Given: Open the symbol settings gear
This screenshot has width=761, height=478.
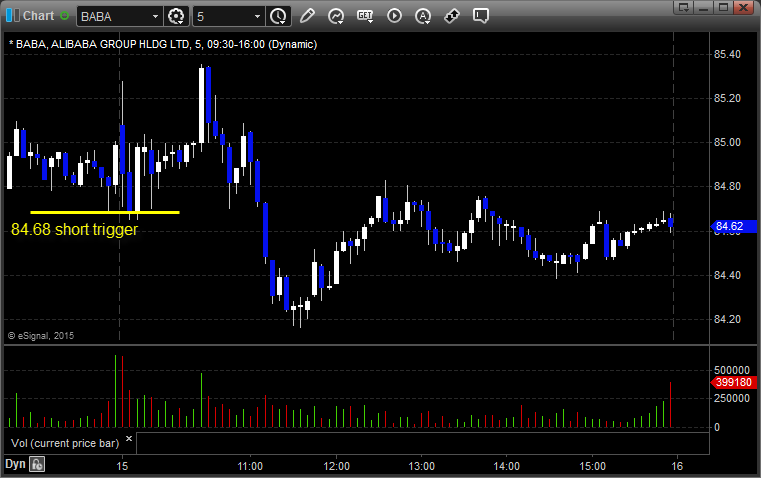Looking at the screenshot, I should click(x=176, y=16).
